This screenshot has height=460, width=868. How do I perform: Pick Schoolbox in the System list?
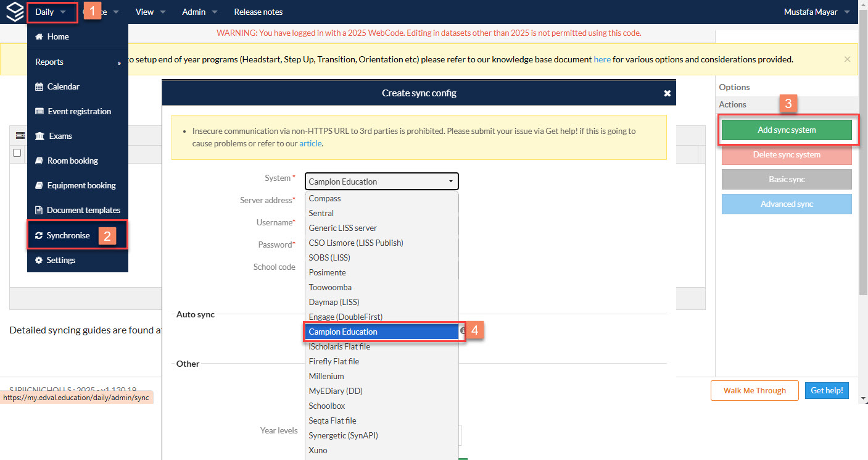[x=381, y=406]
